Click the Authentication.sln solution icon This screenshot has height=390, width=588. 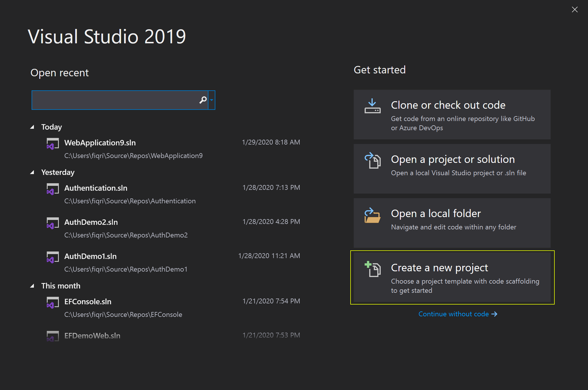(53, 189)
